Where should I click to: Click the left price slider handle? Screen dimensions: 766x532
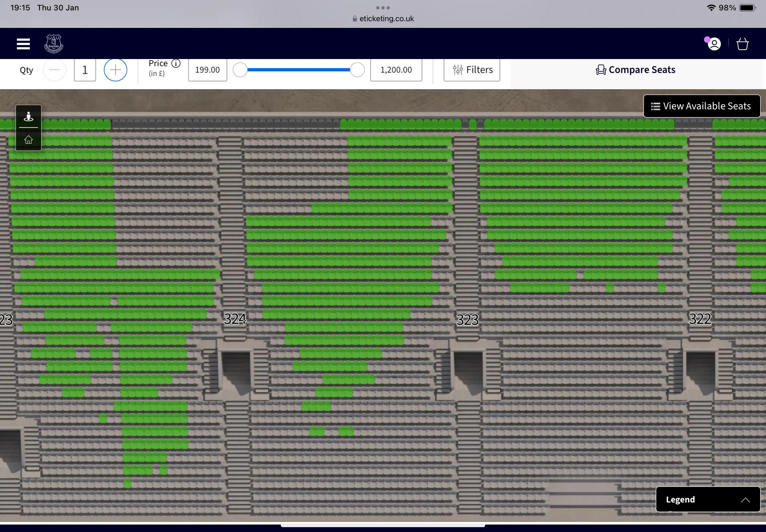(240, 70)
